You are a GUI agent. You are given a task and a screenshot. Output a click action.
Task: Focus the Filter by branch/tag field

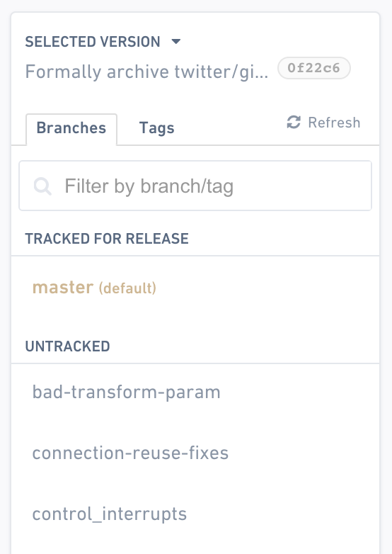click(195, 186)
